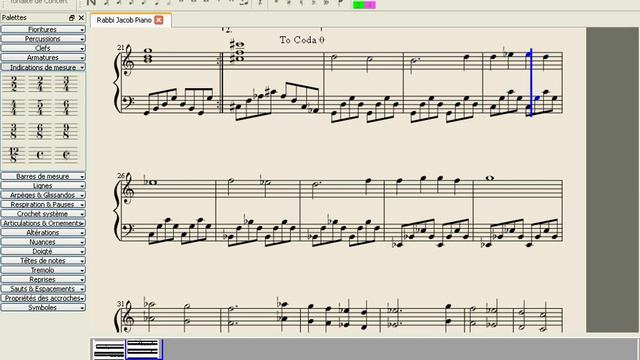
Task: Click the second page thumbnail in navigator
Action: point(143,349)
